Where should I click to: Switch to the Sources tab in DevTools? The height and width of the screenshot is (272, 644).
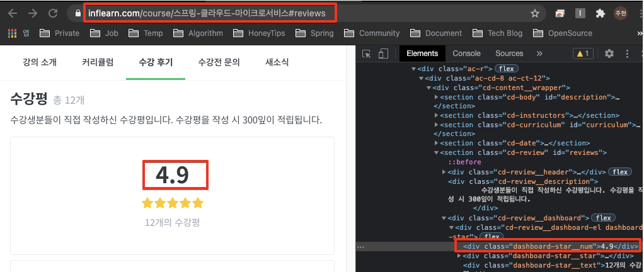509,54
